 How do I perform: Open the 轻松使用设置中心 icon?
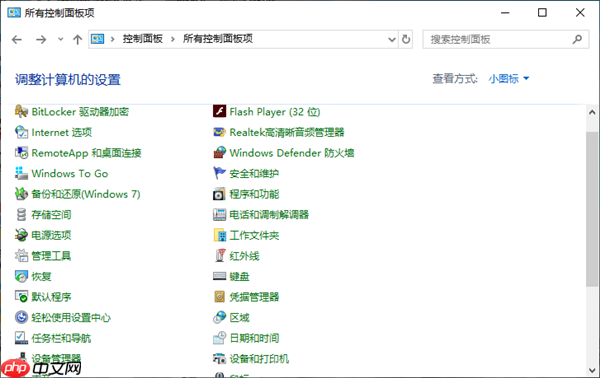pyautogui.click(x=21, y=317)
